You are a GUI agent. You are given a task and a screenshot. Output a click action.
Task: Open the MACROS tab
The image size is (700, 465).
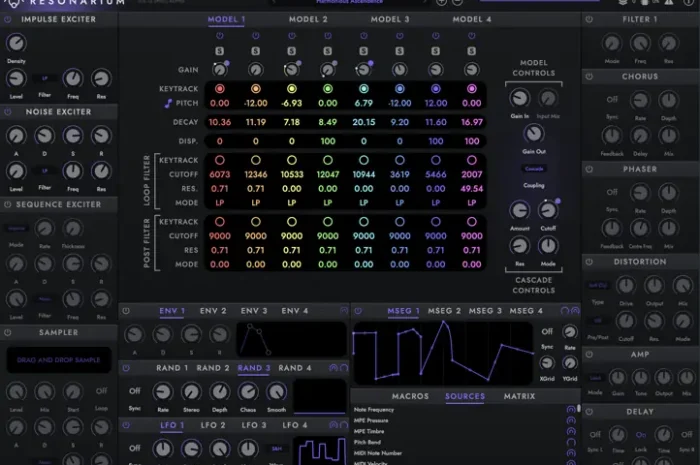click(x=410, y=396)
